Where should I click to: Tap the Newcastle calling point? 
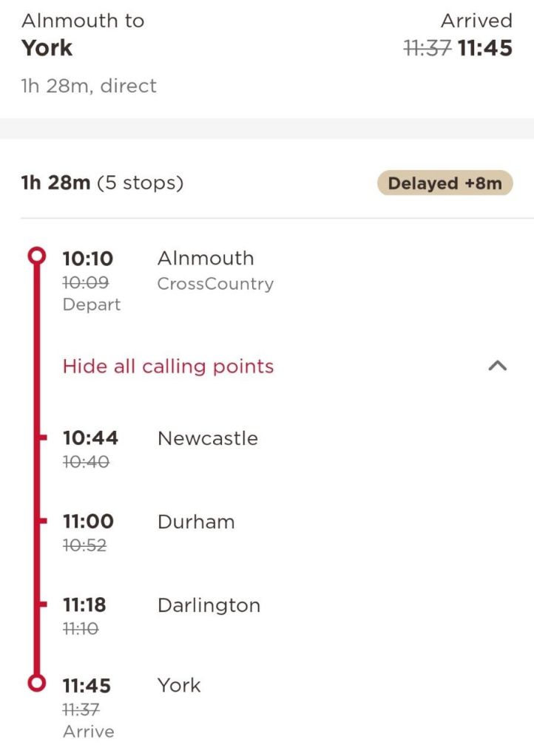click(x=207, y=438)
